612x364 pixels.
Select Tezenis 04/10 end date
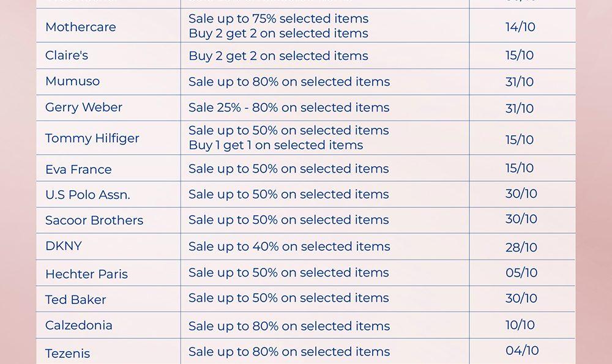point(522,351)
